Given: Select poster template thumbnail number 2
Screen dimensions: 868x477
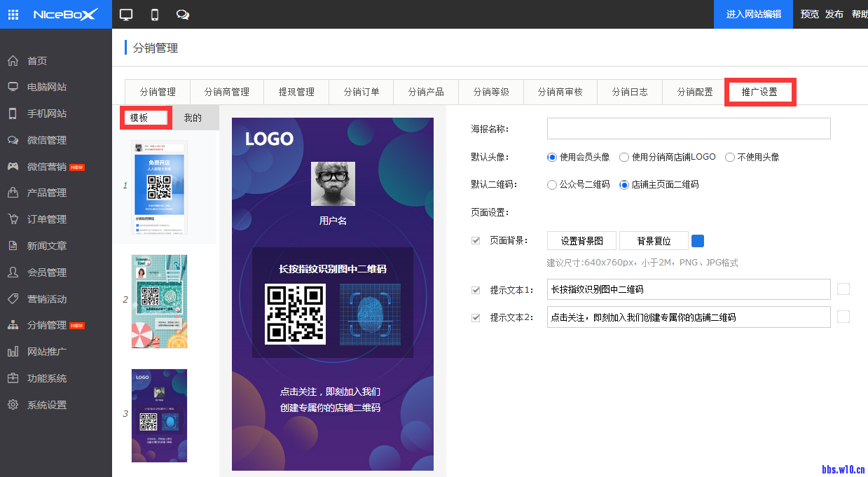Looking at the screenshot, I should pos(159,301).
